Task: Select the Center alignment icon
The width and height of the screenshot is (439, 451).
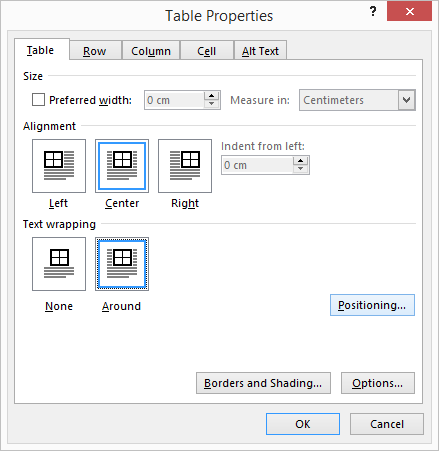Action: pyautogui.click(x=122, y=166)
